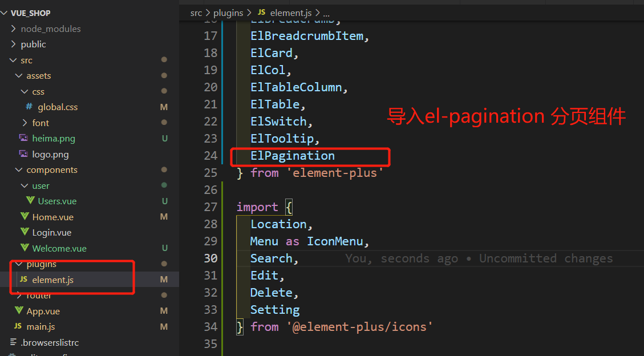Click ElTooltip on line 23
Viewport: 644px width, 356px height.
(x=282, y=139)
